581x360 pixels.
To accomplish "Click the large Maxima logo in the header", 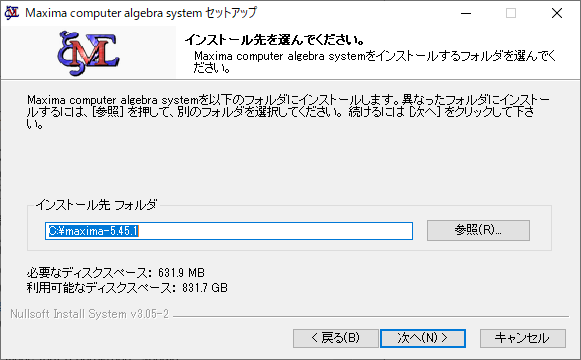I will pyautogui.click(x=88, y=53).
